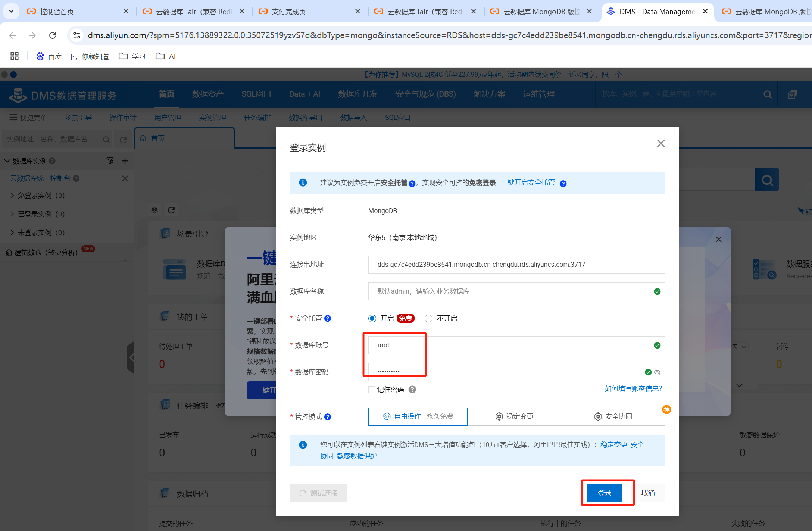Open the instance filter icon

[110, 161]
